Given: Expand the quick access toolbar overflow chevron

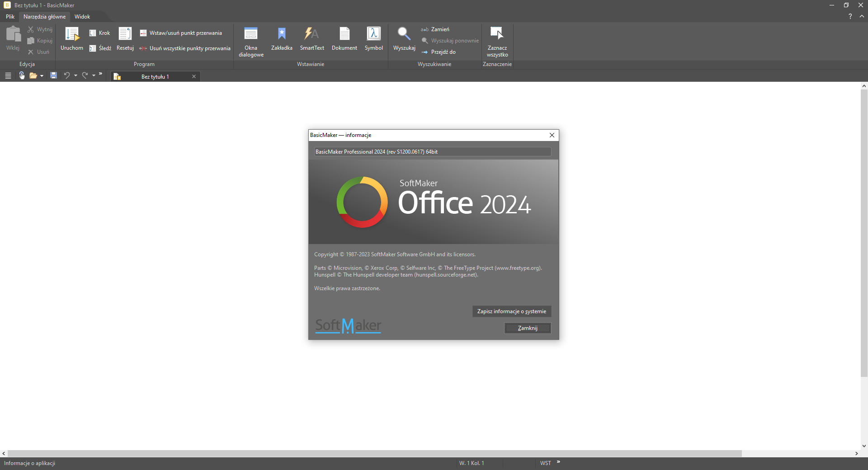Looking at the screenshot, I should [100, 74].
